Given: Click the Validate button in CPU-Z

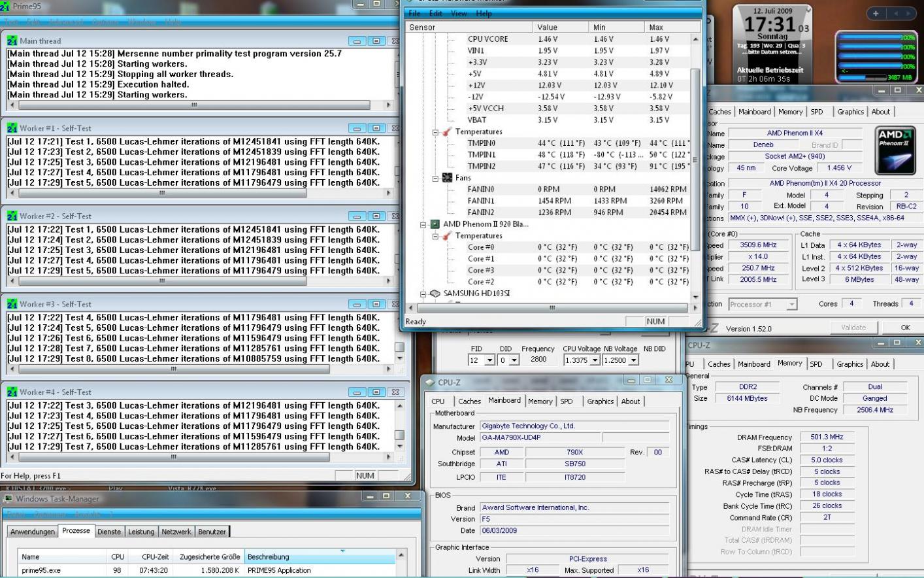Looking at the screenshot, I should (x=853, y=328).
